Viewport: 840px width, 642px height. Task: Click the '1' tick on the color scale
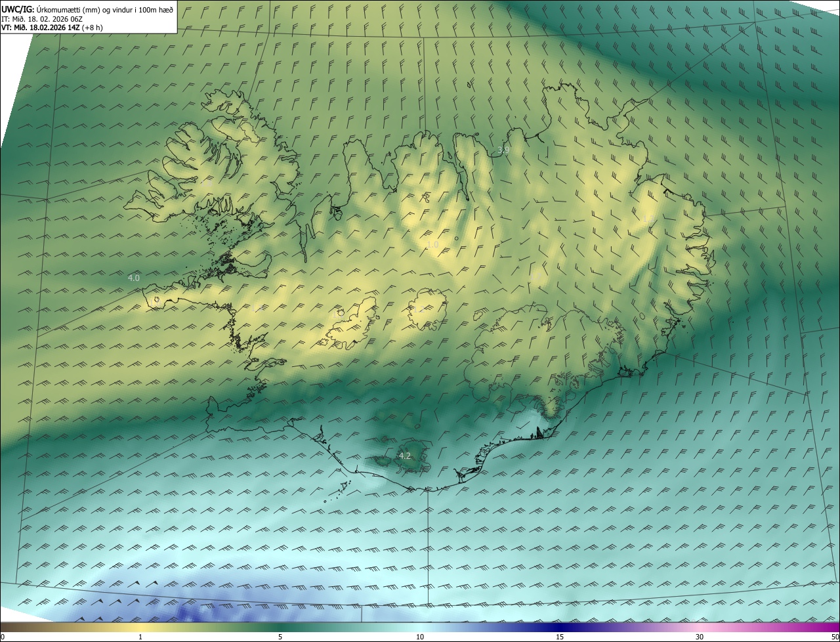point(140,637)
